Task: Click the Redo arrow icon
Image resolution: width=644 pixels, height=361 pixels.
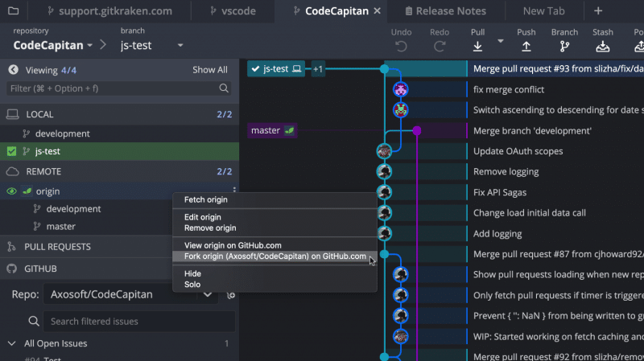Action: (x=440, y=47)
